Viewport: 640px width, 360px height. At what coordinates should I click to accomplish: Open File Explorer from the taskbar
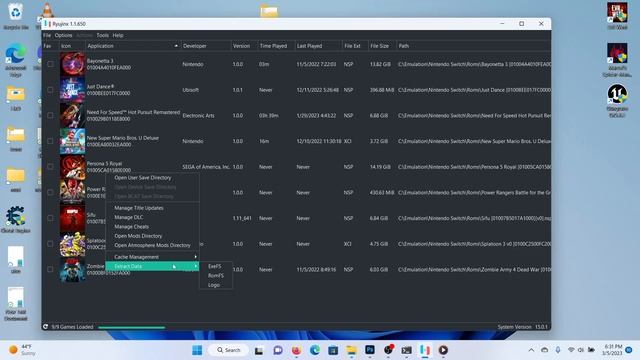click(351, 350)
